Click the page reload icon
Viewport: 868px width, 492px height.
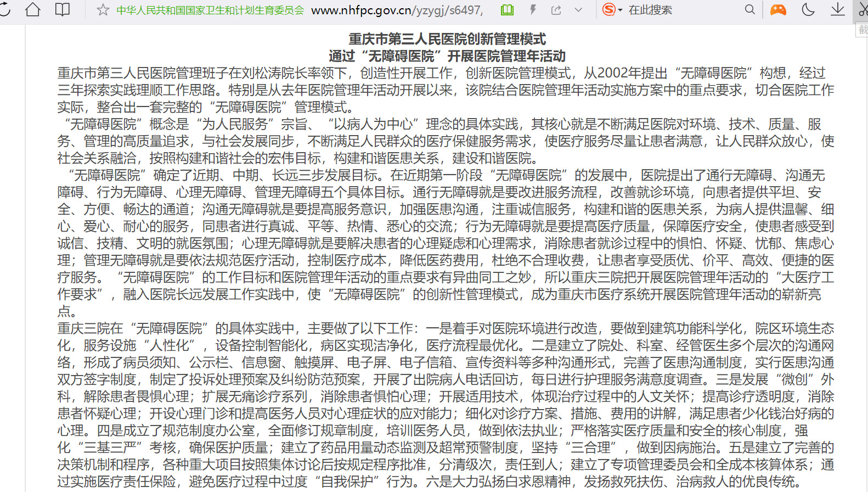click(4, 10)
